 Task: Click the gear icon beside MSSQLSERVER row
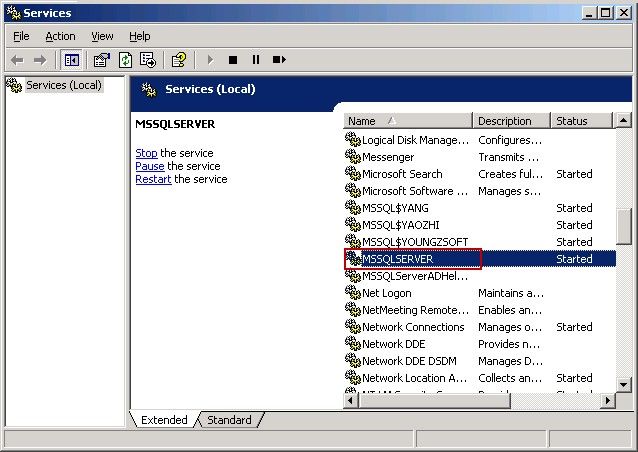(354, 259)
